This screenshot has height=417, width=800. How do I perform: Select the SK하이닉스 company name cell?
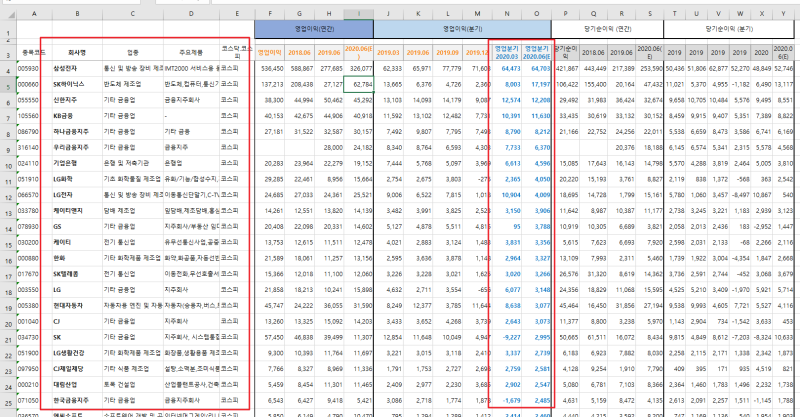(x=77, y=84)
